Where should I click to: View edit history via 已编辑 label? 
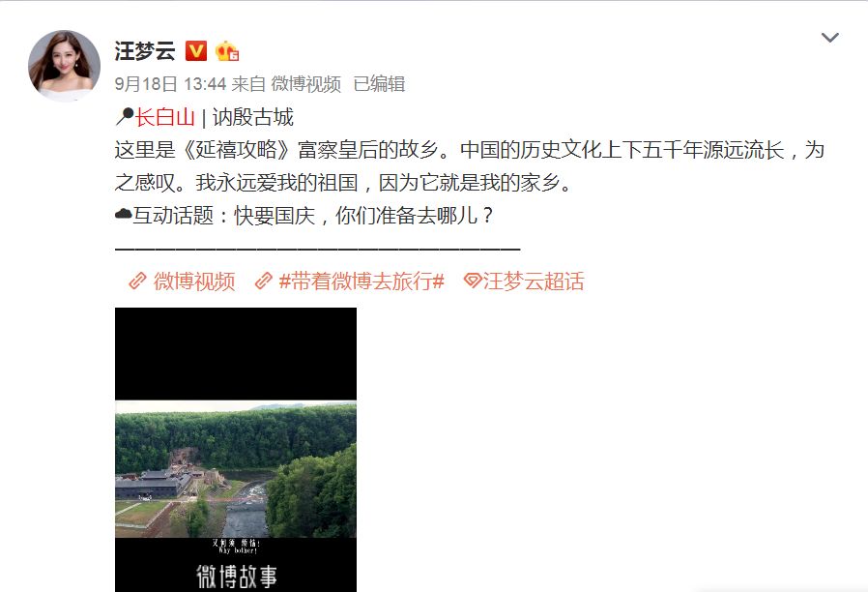click(379, 84)
